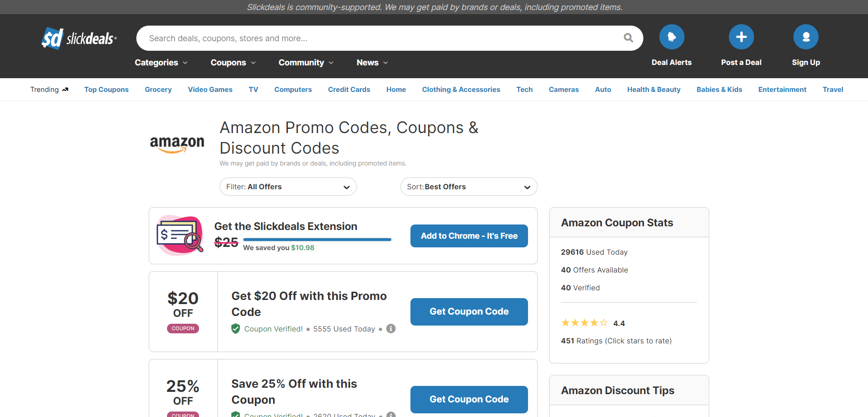
Task: Open the Community menu
Action: [x=306, y=63]
